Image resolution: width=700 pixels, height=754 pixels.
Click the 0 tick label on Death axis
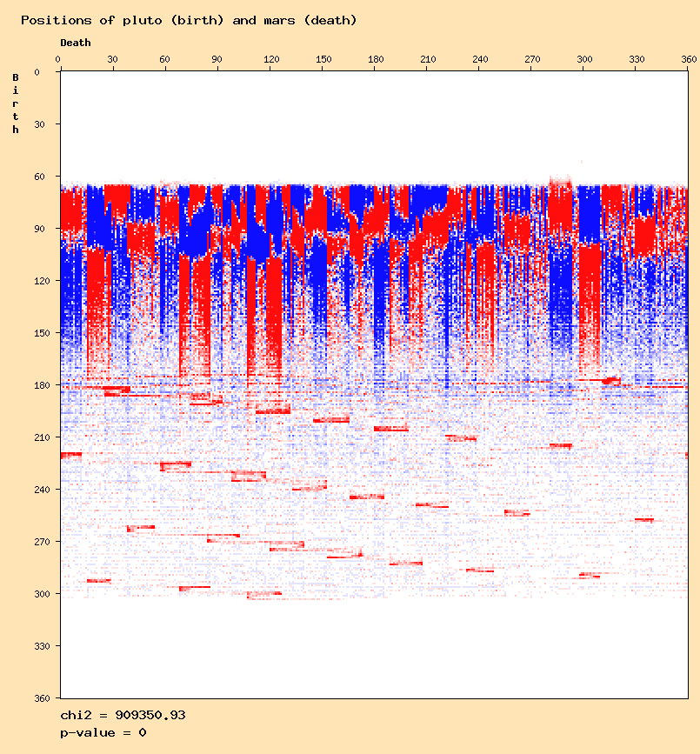(58, 59)
